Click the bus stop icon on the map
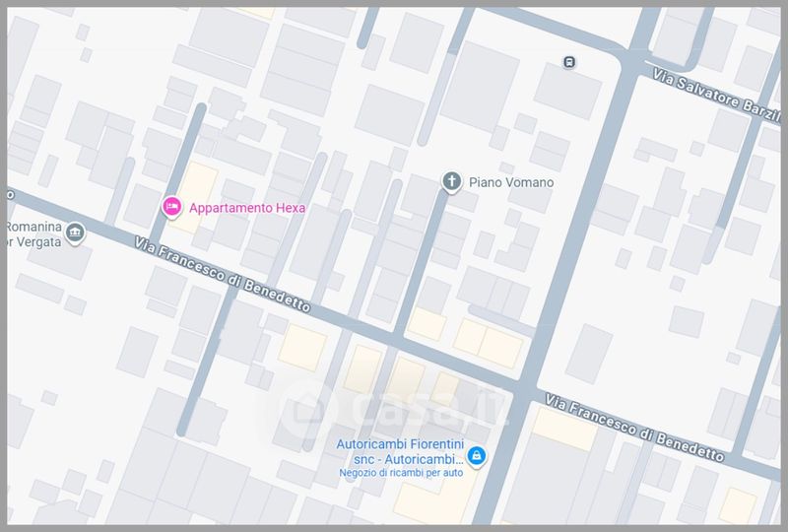 (569, 62)
